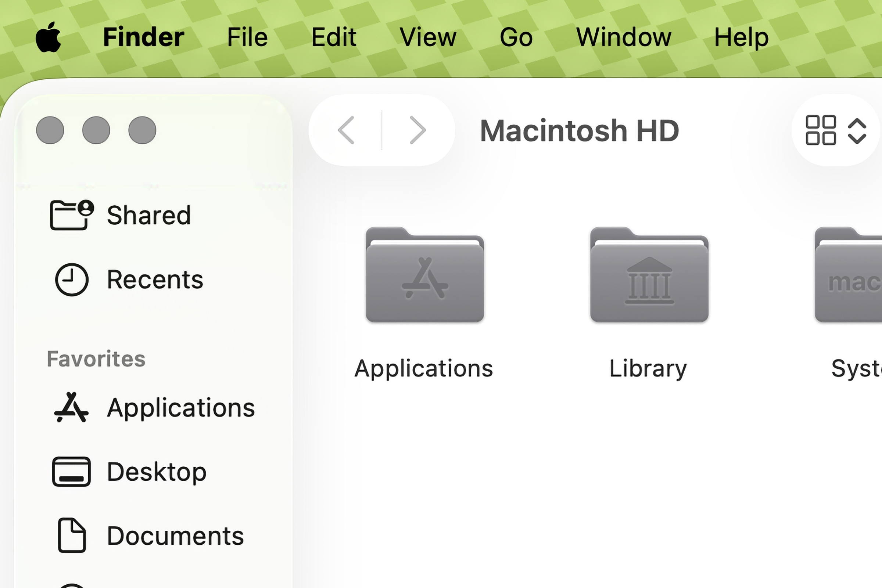Open Documents via its sidebar document icon
Screen dimensions: 882x588
click(x=72, y=535)
